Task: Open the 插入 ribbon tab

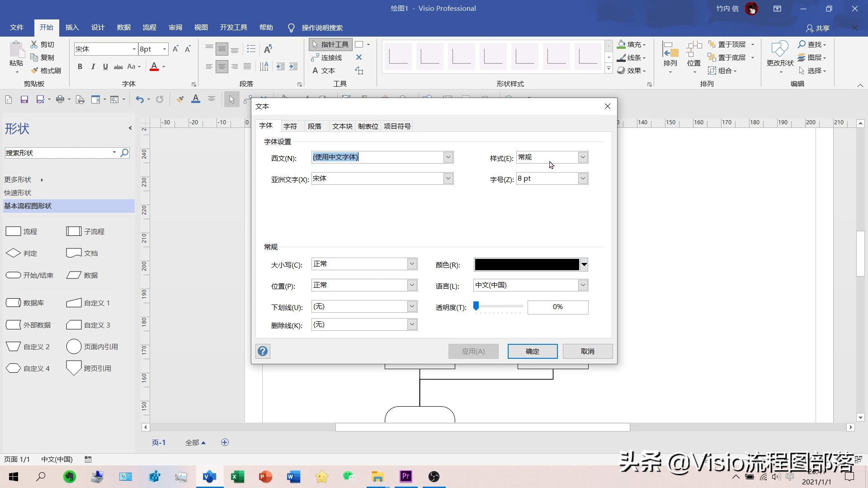Action: pyautogui.click(x=71, y=28)
